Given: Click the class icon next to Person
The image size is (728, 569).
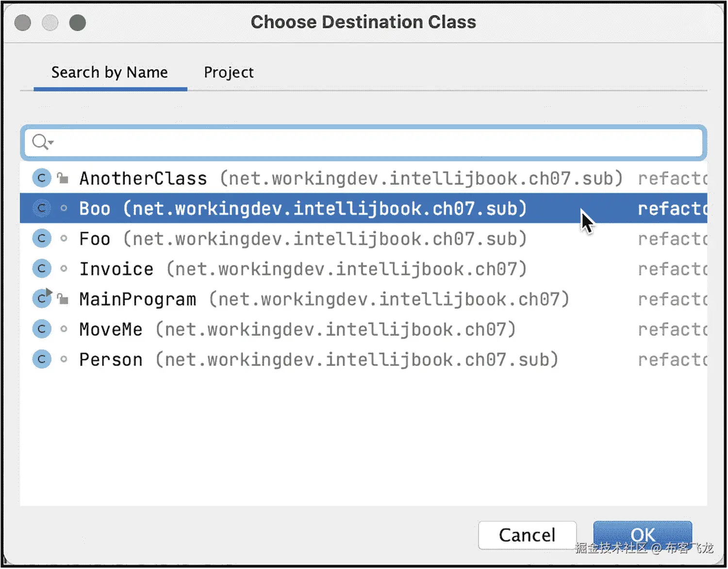Looking at the screenshot, I should tap(42, 359).
